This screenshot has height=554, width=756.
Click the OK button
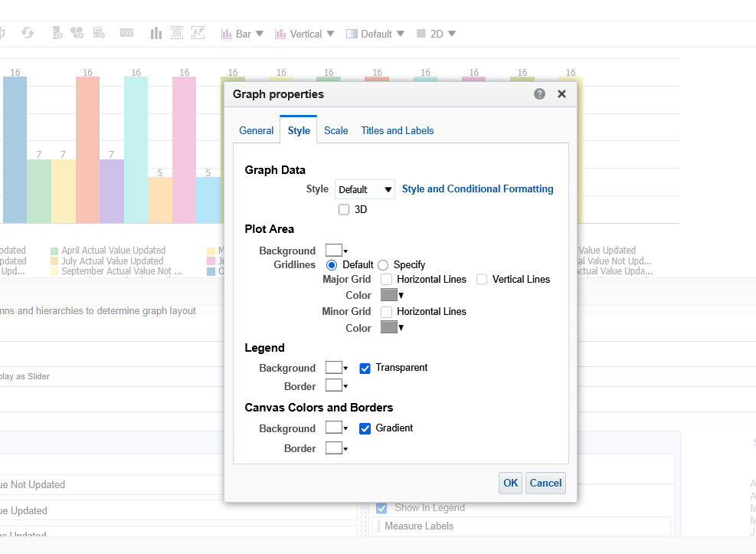click(x=510, y=484)
